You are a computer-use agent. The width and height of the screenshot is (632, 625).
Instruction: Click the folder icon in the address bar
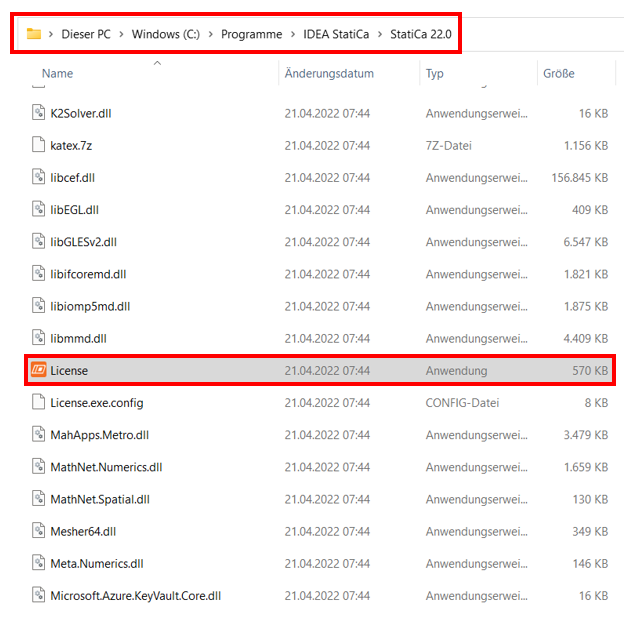click(34, 34)
